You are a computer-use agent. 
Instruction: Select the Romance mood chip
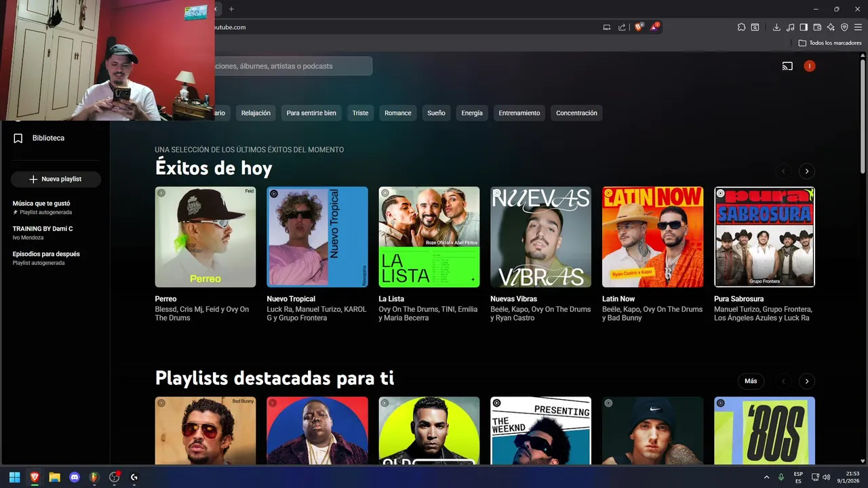pyautogui.click(x=398, y=113)
